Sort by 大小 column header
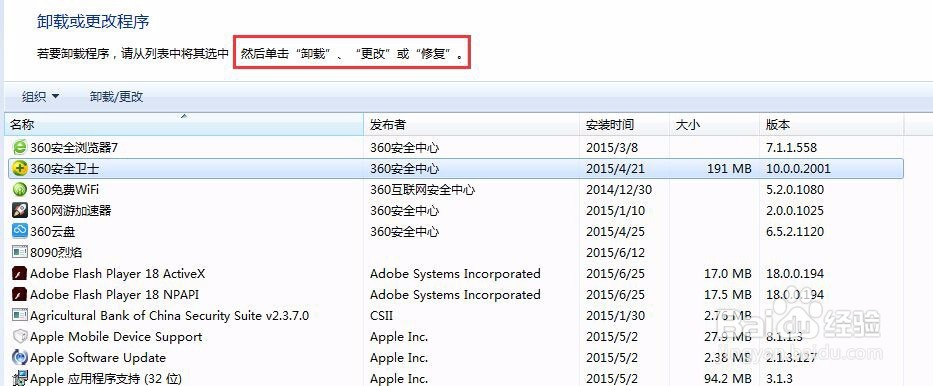The width and height of the screenshot is (933, 386). [x=714, y=124]
